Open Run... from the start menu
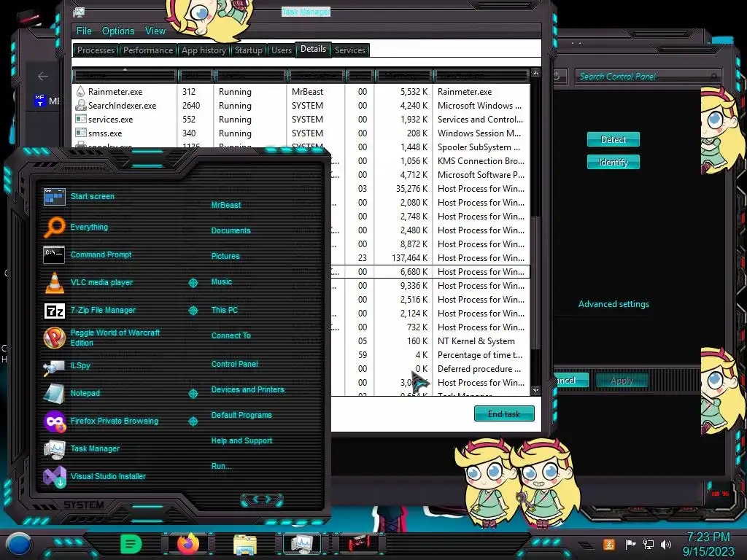This screenshot has width=747, height=560. (222, 466)
